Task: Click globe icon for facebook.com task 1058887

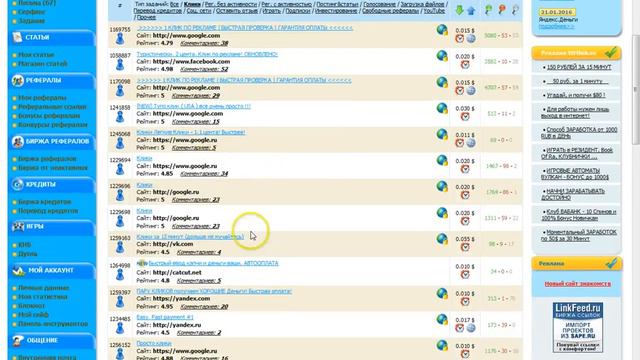Action: (442, 56)
